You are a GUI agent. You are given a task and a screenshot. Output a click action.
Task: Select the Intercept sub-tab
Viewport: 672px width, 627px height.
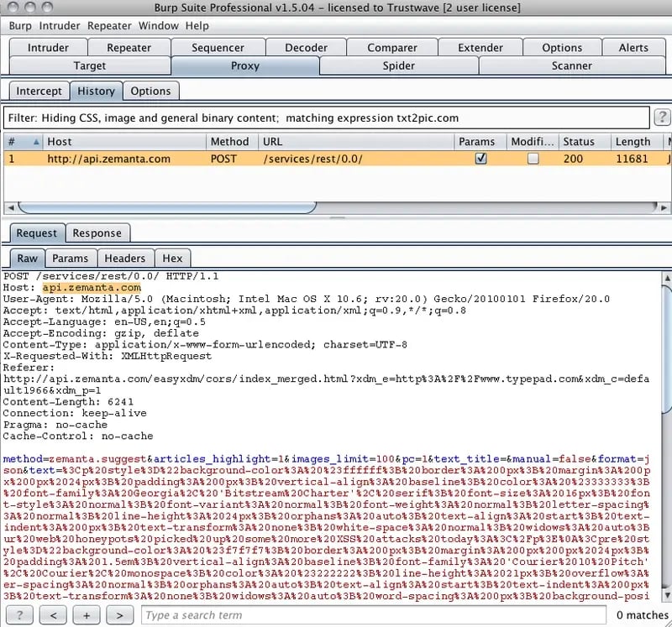pyautogui.click(x=39, y=91)
